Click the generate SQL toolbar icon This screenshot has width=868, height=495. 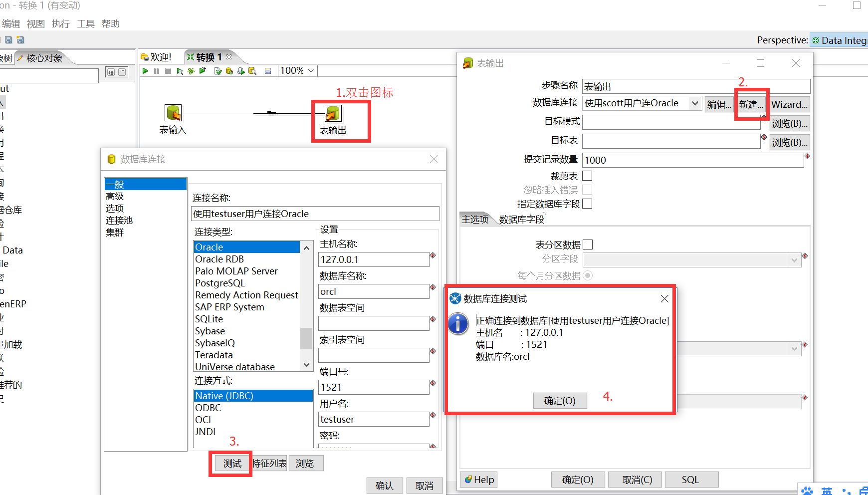(241, 71)
